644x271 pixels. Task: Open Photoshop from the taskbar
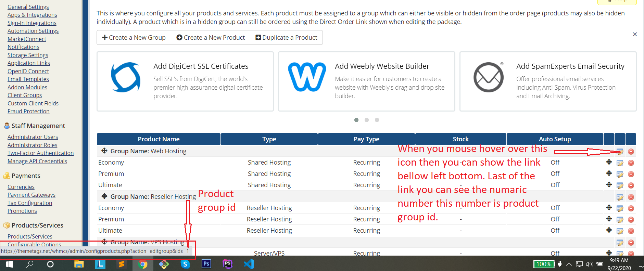tap(206, 264)
